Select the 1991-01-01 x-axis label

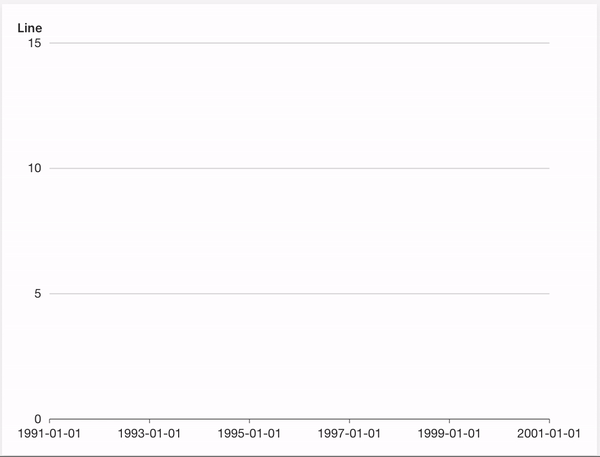[x=49, y=434]
